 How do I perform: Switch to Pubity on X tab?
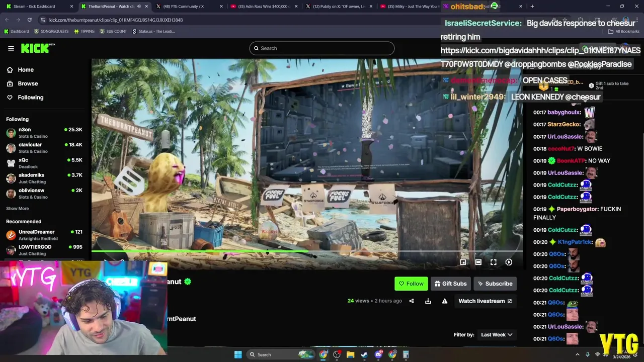340,7
